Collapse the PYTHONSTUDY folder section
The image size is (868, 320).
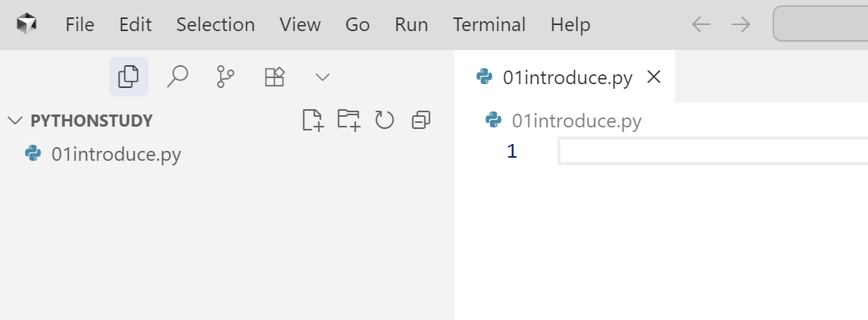(x=15, y=121)
